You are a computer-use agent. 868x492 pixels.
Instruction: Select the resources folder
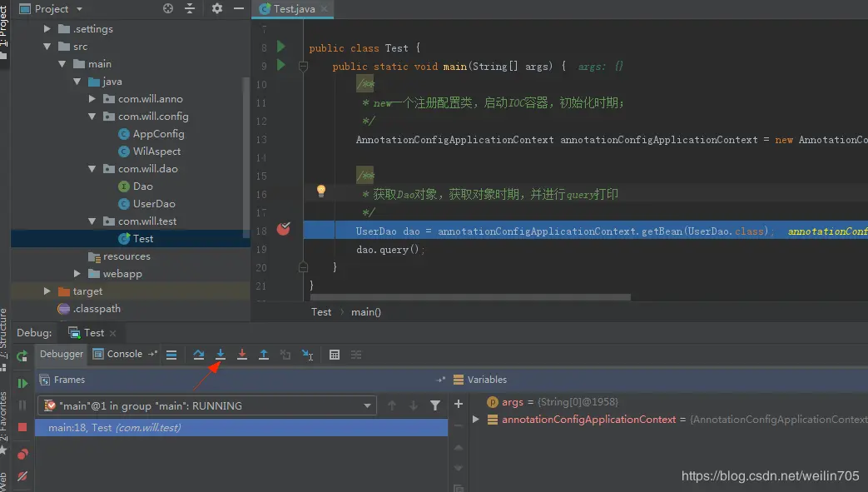120,256
